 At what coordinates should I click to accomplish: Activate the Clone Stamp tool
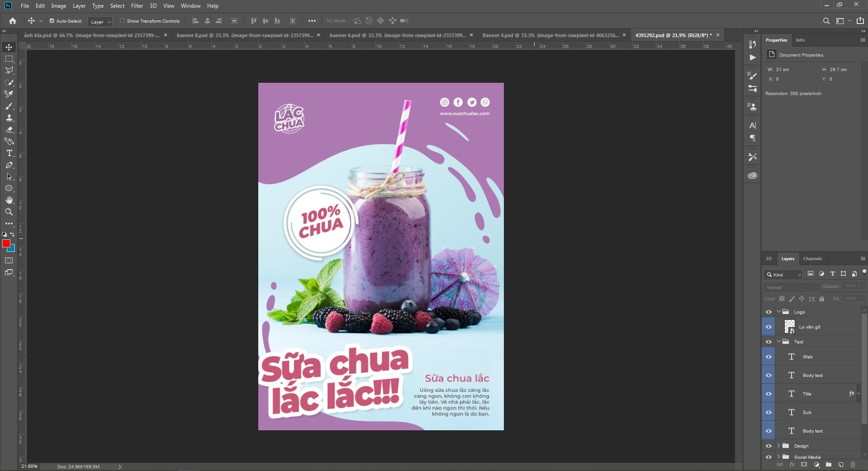pyautogui.click(x=9, y=118)
